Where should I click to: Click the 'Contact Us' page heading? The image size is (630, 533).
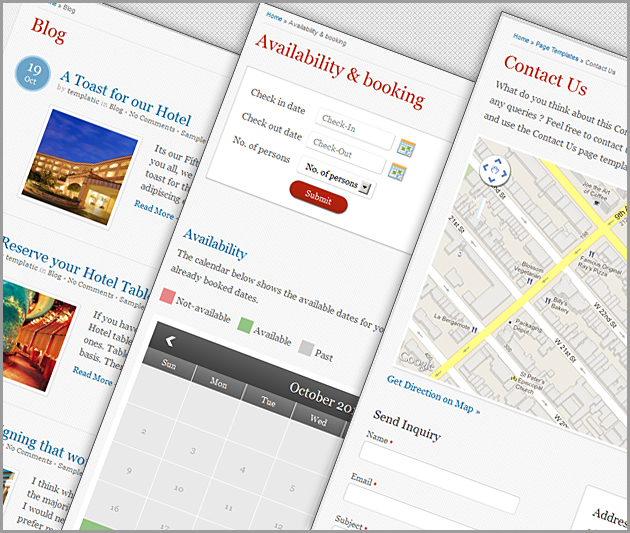click(546, 76)
